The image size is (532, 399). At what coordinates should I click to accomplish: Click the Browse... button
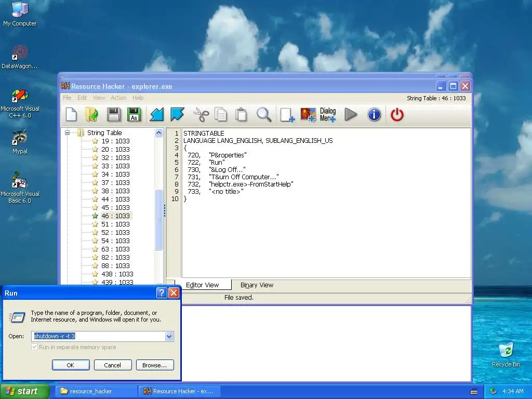(x=155, y=365)
